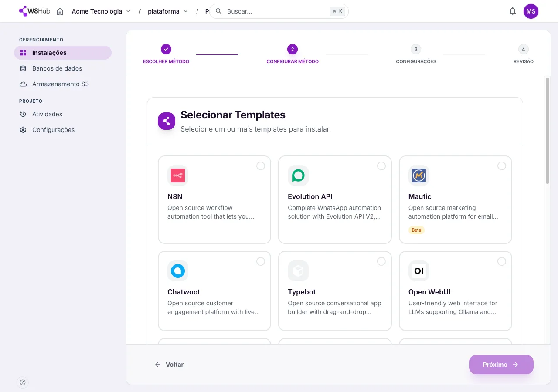
Task: Open the home icon in breadcrumb
Action: [60, 11]
